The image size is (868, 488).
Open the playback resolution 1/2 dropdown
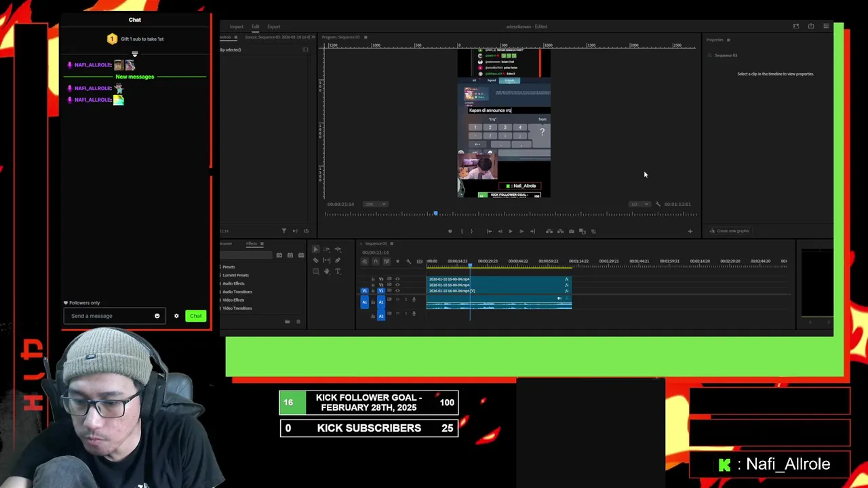coord(640,204)
